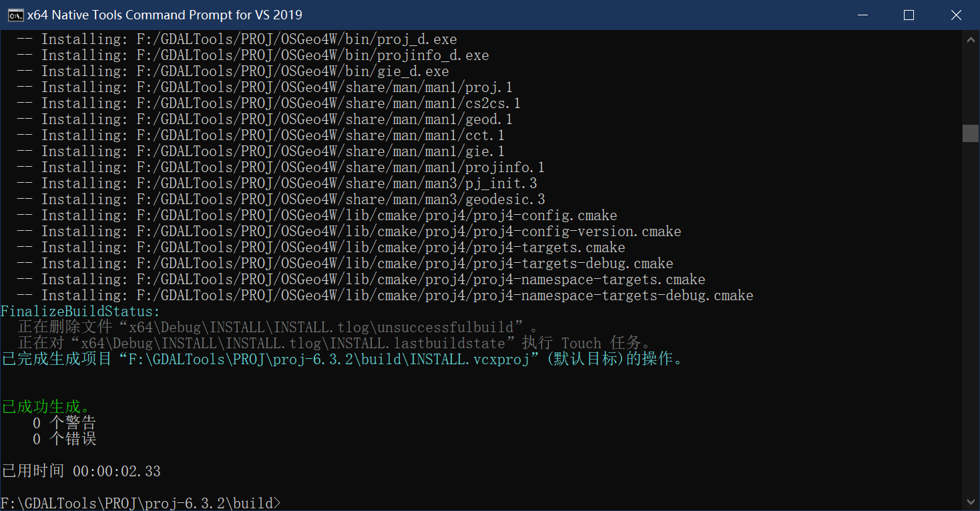Click the green 已成功生成 message
980x511 pixels.
[x=46, y=407]
